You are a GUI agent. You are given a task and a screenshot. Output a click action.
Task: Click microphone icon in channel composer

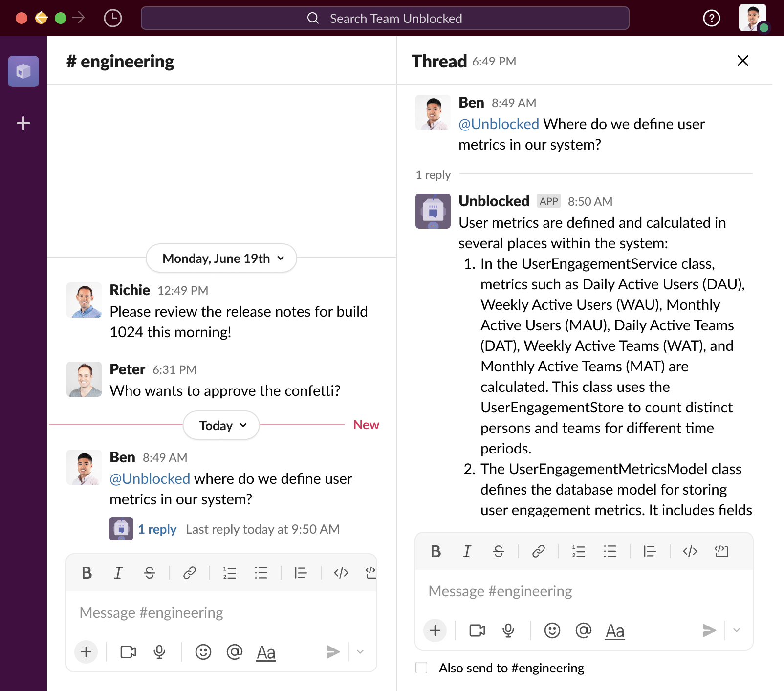pos(159,652)
